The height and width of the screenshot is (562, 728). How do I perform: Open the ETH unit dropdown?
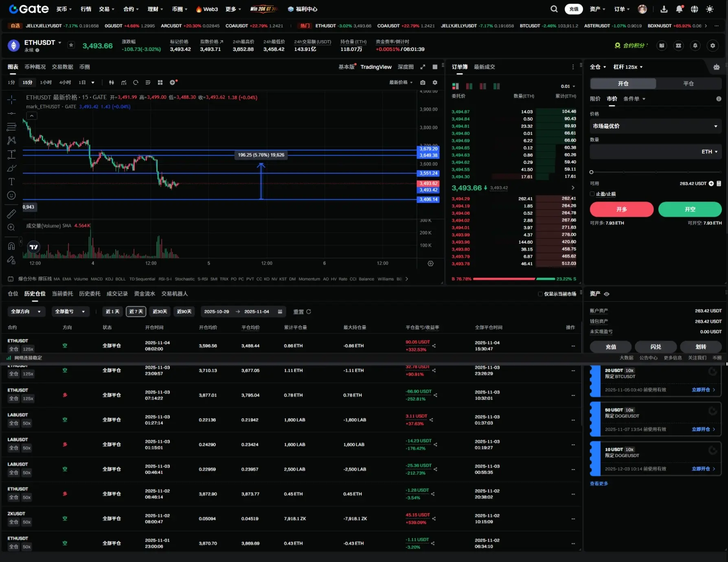pyautogui.click(x=709, y=151)
